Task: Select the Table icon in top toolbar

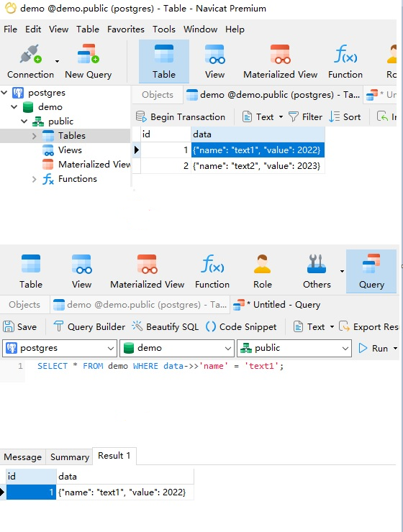Action: tap(164, 62)
